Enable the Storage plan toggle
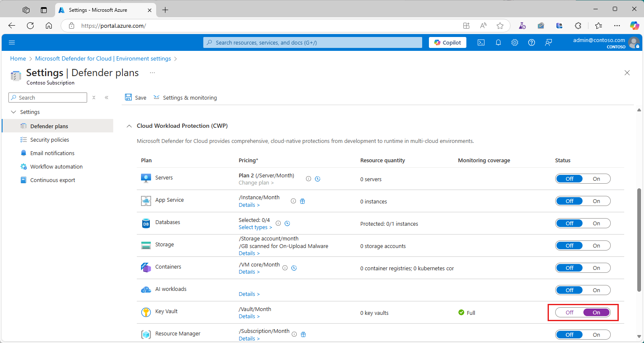 pyautogui.click(x=596, y=245)
